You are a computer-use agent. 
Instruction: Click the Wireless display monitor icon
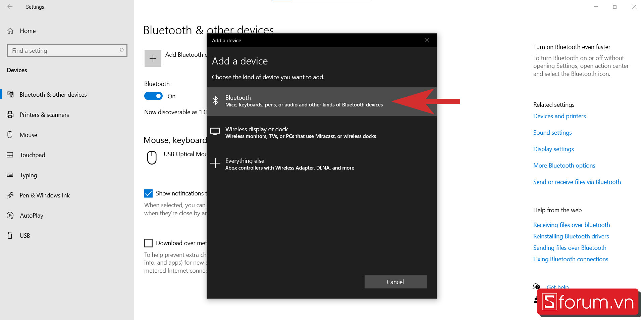click(215, 132)
